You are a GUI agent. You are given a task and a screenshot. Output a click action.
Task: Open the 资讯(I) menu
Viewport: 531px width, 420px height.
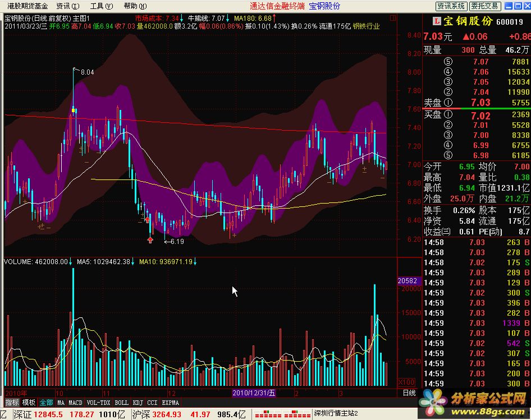68,6
